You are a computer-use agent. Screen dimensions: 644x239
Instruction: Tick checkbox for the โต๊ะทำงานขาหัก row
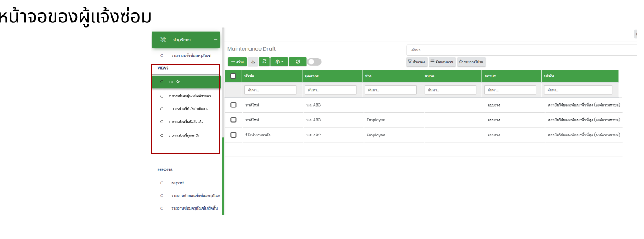point(233,135)
